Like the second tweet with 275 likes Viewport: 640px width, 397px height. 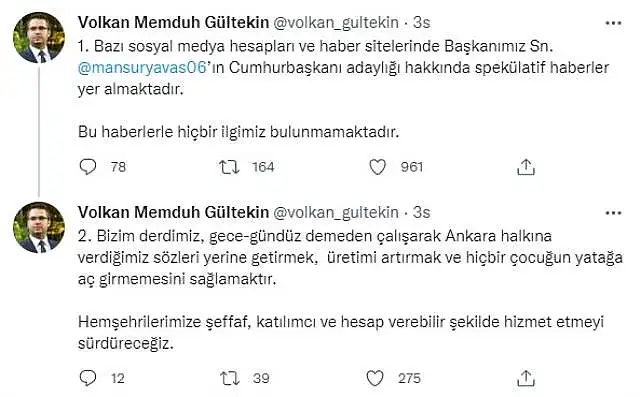click(375, 378)
